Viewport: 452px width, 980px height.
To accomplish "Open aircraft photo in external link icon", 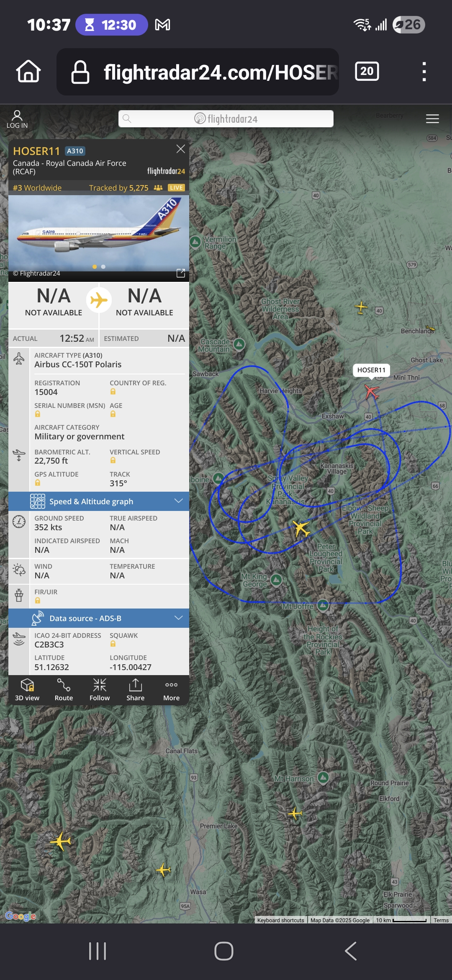I will [x=181, y=273].
